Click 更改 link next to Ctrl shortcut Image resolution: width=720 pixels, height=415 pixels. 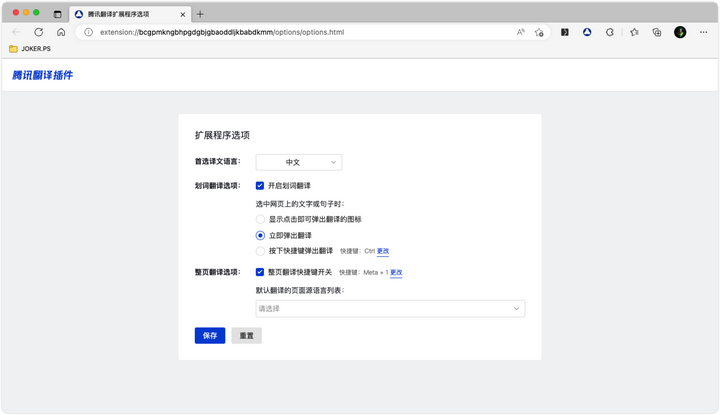coord(383,251)
